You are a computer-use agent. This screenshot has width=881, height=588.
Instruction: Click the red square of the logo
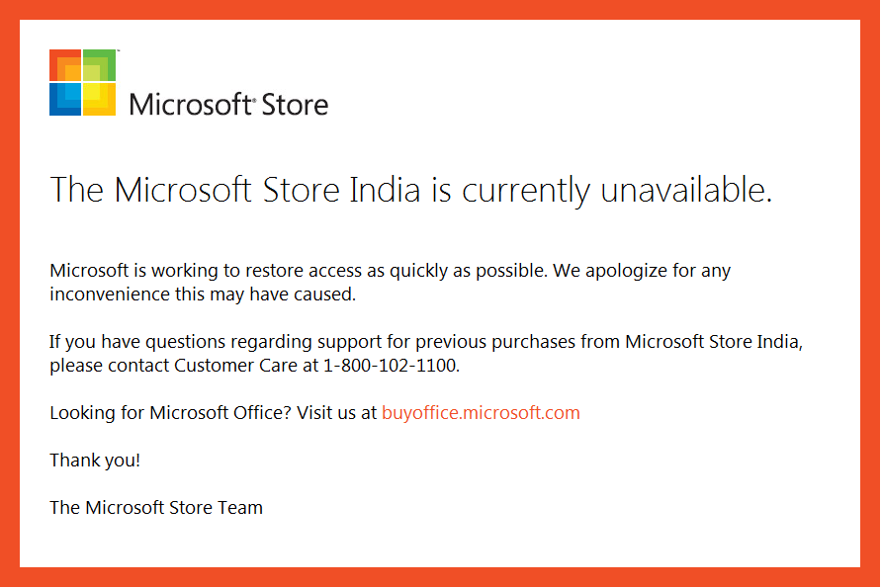pyautogui.click(x=65, y=65)
